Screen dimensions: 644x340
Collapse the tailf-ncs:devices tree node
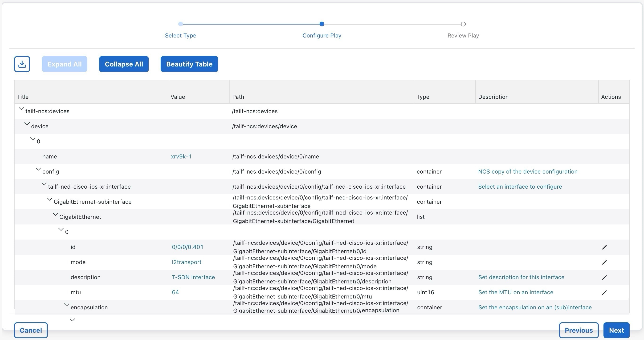pyautogui.click(x=21, y=109)
